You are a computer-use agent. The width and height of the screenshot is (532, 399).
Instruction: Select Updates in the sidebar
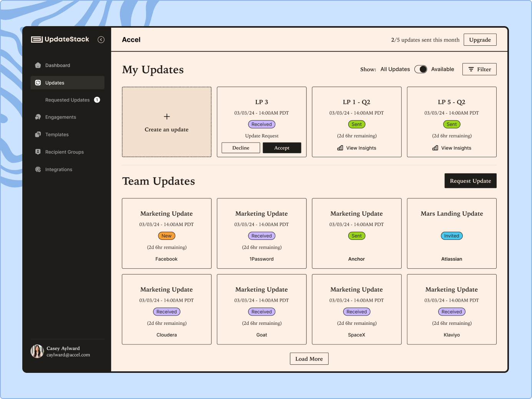click(67, 83)
